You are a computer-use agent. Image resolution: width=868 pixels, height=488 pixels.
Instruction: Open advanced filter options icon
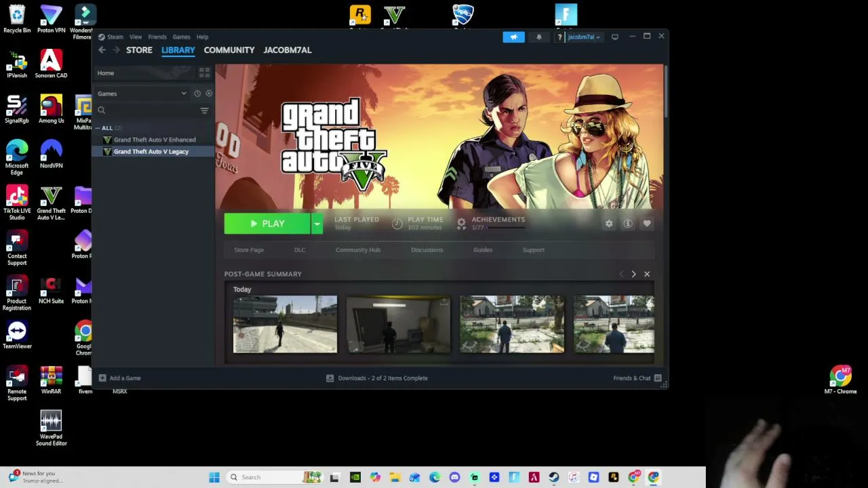click(x=204, y=110)
